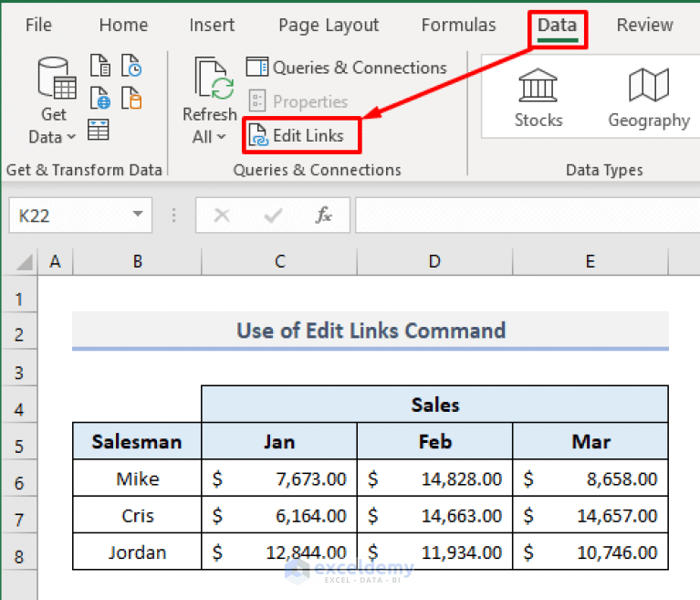700x600 pixels.
Task: Click the Insert Function fx icon
Action: (323, 216)
